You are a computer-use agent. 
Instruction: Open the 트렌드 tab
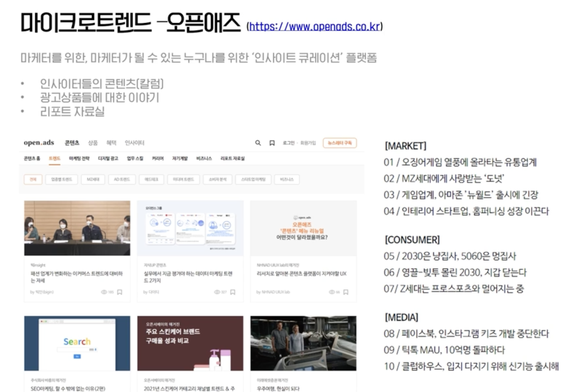pos(54,158)
